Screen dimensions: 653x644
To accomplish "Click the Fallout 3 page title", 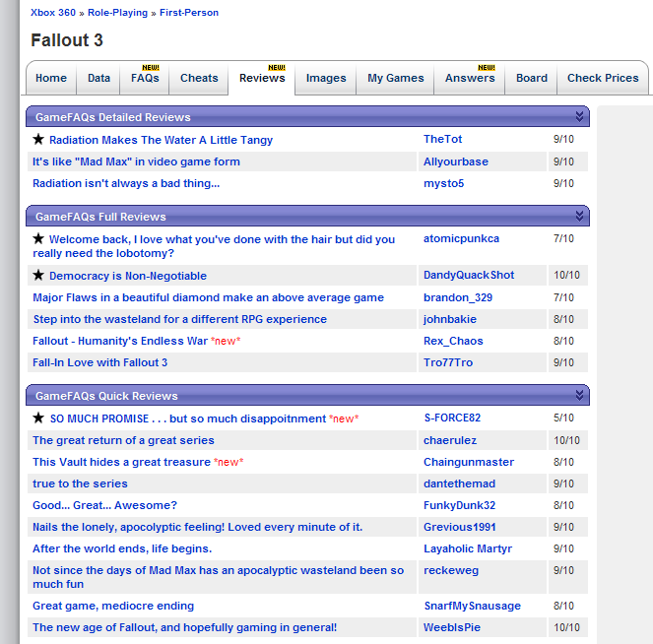I will [x=67, y=40].
